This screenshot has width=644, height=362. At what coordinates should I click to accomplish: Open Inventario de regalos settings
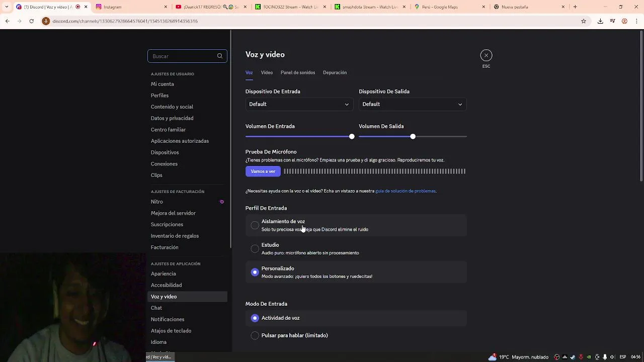pos(187,236)
